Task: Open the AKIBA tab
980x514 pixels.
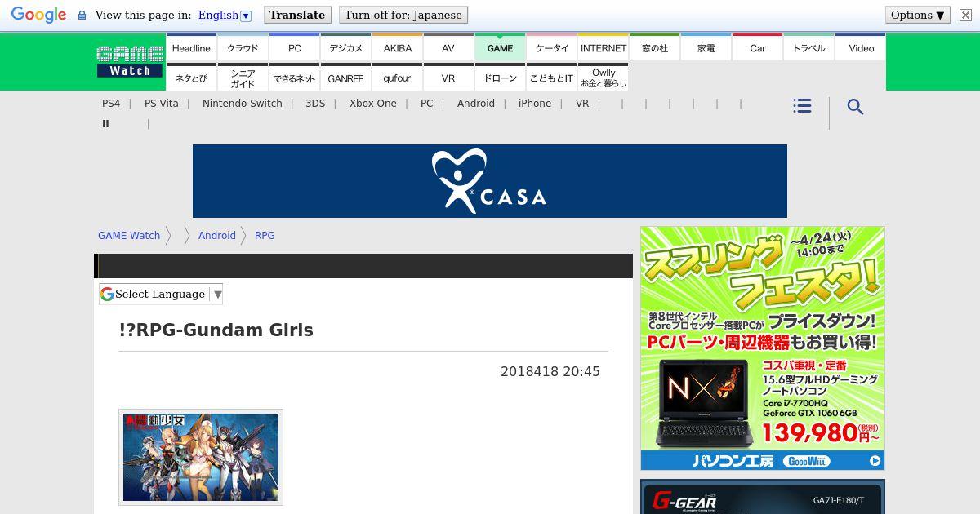Action: 398,48
